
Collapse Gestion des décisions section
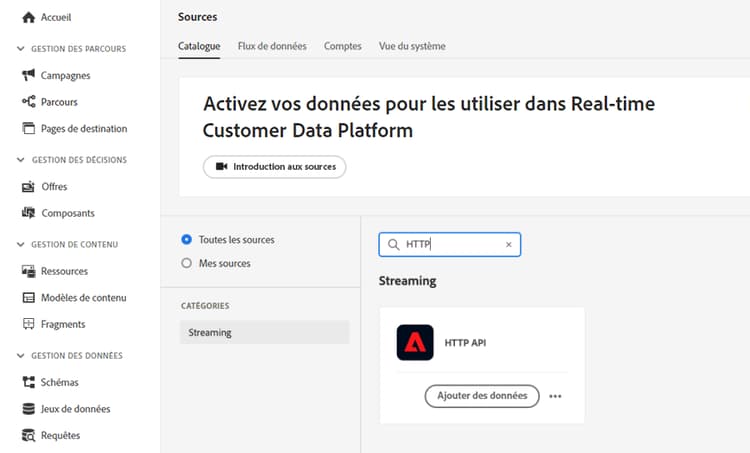pos(21,160)
